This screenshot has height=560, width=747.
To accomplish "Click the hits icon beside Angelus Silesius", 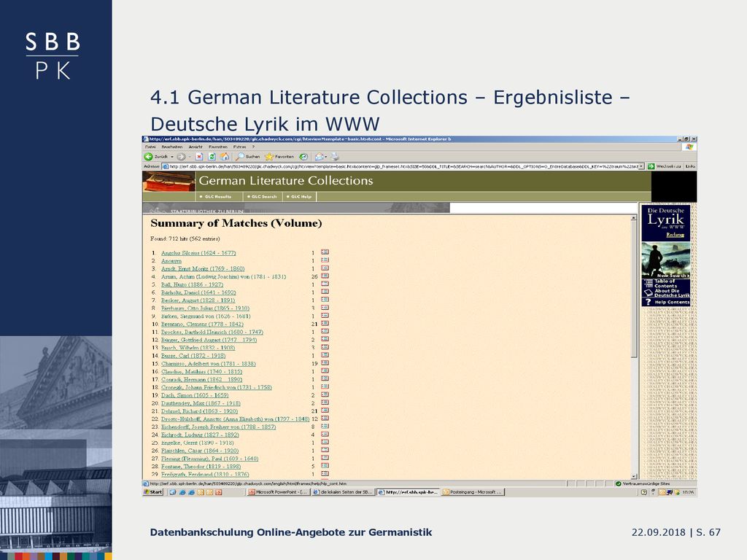I will point(325,252).
